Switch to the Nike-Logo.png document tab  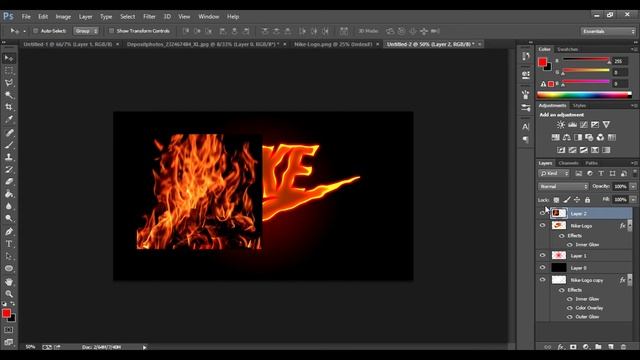point(333,44)
